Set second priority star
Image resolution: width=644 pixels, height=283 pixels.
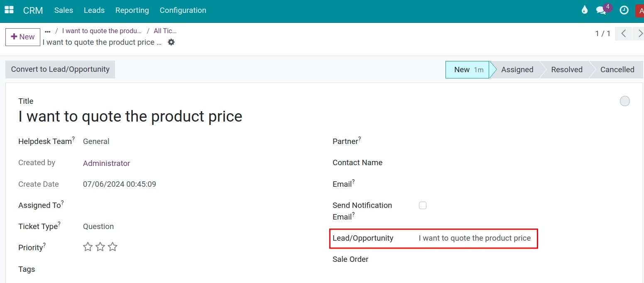(x=100, y=247)
